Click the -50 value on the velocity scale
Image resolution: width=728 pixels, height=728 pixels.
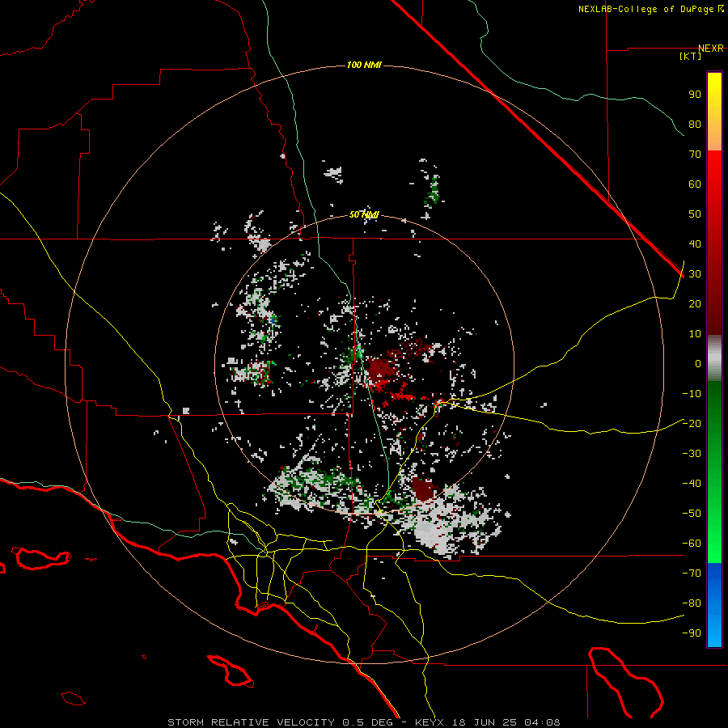(692, 514)
